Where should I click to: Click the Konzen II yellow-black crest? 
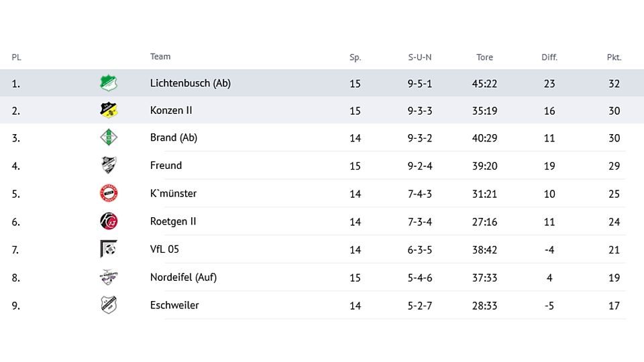[109, 110]
